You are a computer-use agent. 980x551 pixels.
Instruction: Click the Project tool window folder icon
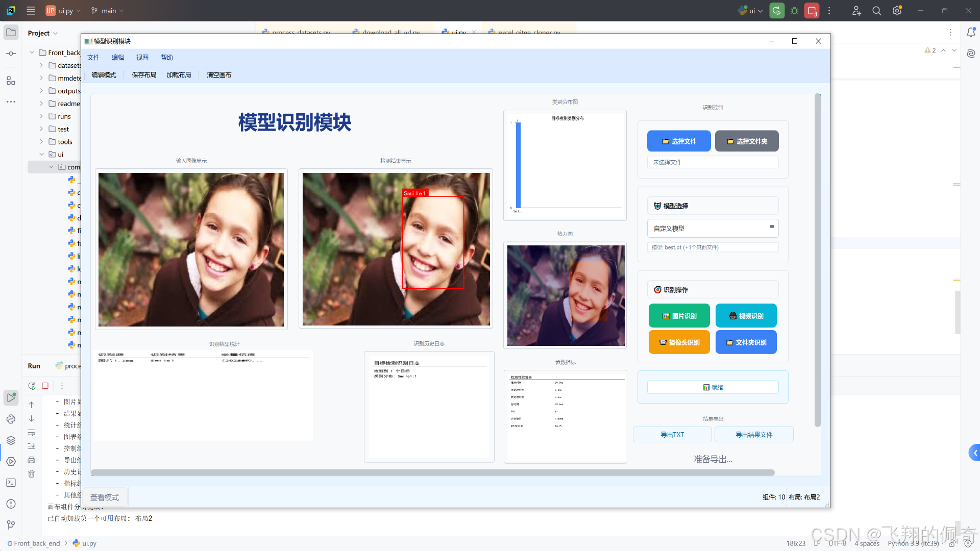11,33
